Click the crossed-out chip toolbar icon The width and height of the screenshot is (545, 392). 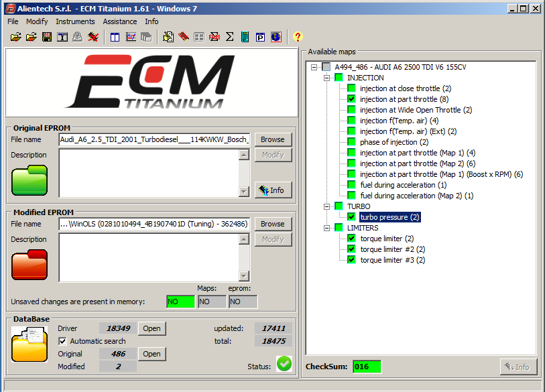(93, 37)
